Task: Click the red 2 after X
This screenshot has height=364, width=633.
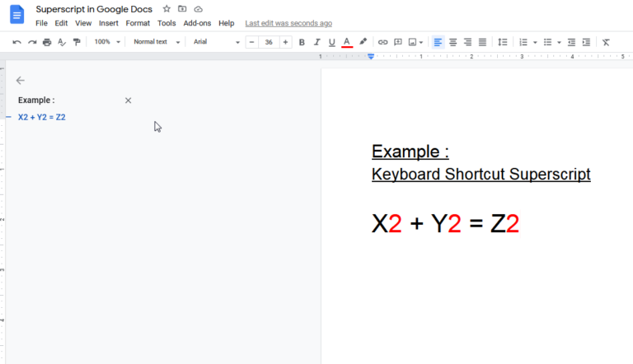Action: tap(396, 223)
